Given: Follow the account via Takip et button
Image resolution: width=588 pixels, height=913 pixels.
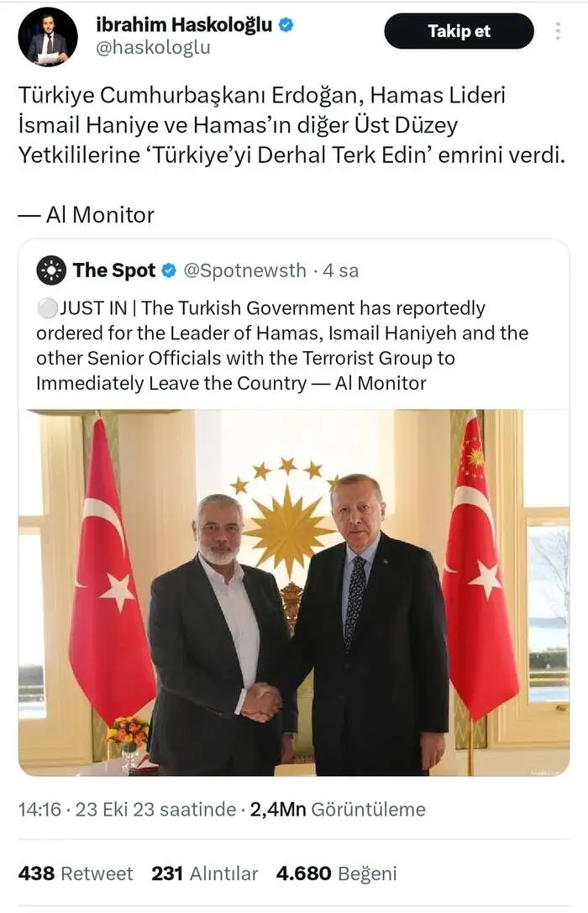Looking at the screenshot, I should 459,30.
